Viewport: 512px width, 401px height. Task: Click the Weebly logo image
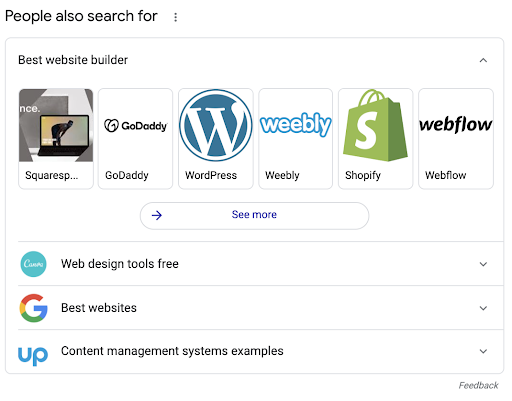pyautogui.click(x=296, y=125)
